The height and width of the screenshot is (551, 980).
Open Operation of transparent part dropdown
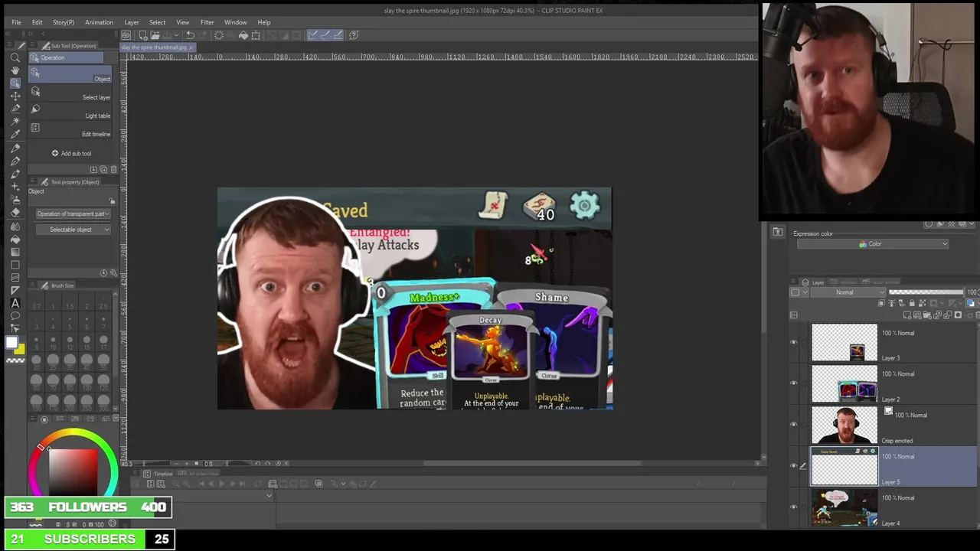click(73, 214)
